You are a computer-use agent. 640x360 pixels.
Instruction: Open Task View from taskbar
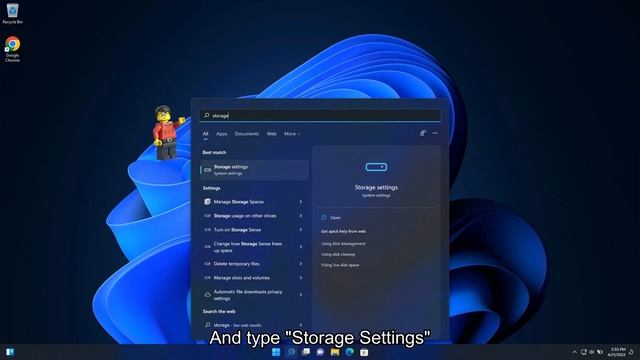(x=306, y=352)
